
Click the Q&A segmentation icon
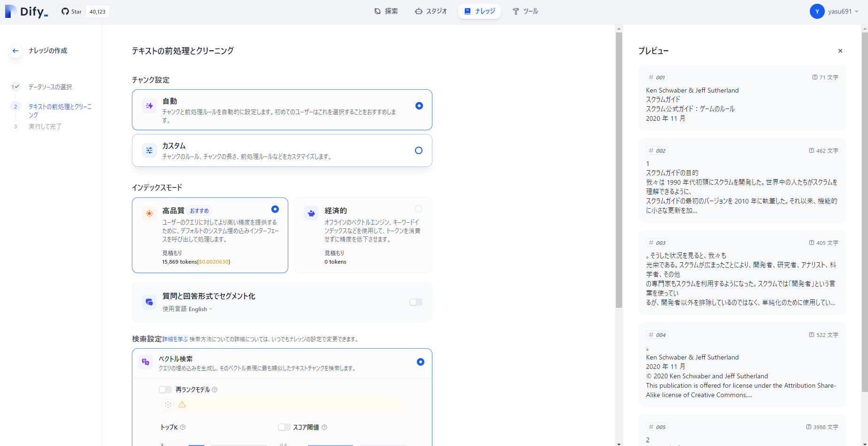(x=149, y=302)
